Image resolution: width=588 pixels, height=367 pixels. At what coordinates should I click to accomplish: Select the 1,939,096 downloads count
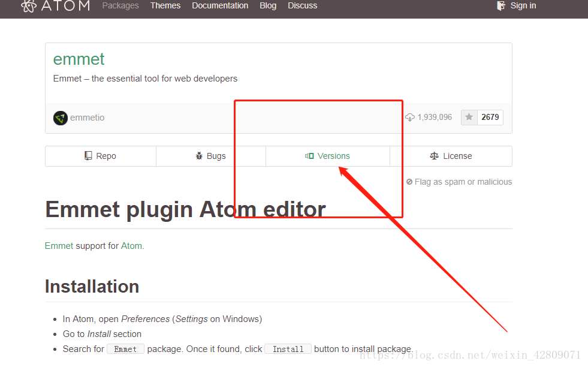click(x=435, y=117)
